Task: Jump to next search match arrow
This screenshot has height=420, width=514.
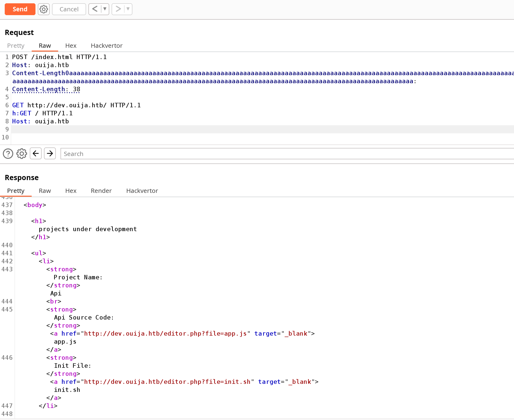Action: (x=50, y=153)
